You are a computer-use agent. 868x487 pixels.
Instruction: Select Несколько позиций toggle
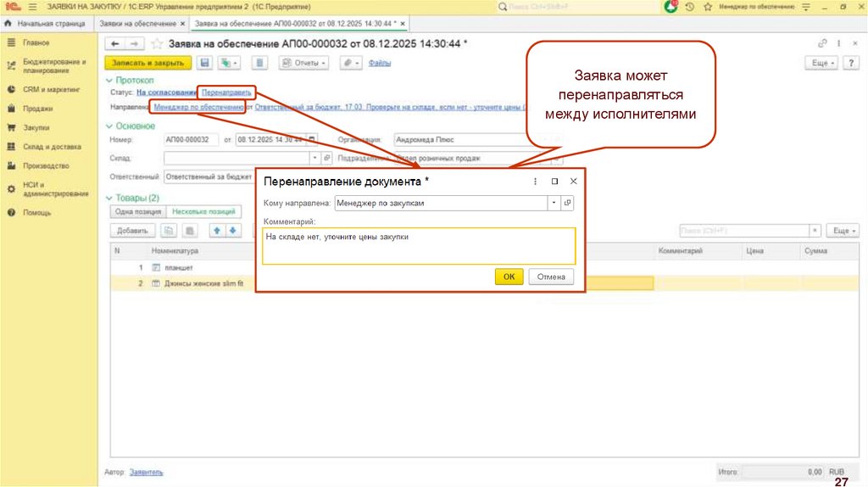(x=203, y=211)
